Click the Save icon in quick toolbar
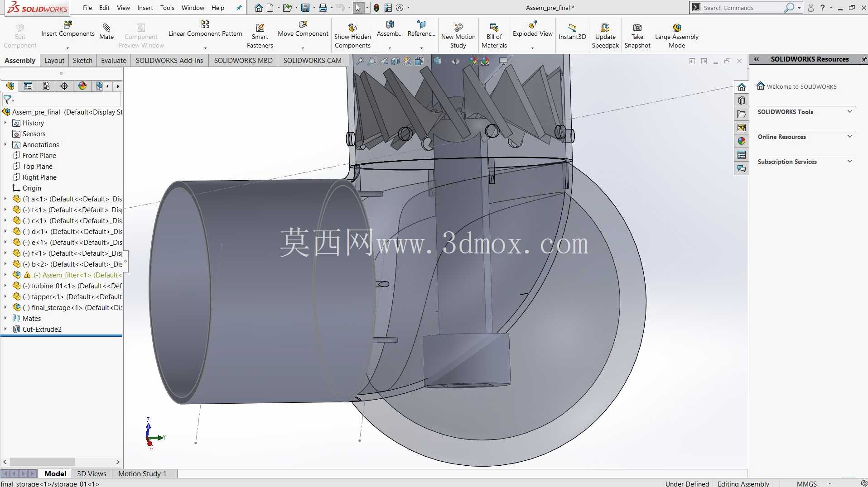Viewport: 868px width, 487px height. point(305,8)
